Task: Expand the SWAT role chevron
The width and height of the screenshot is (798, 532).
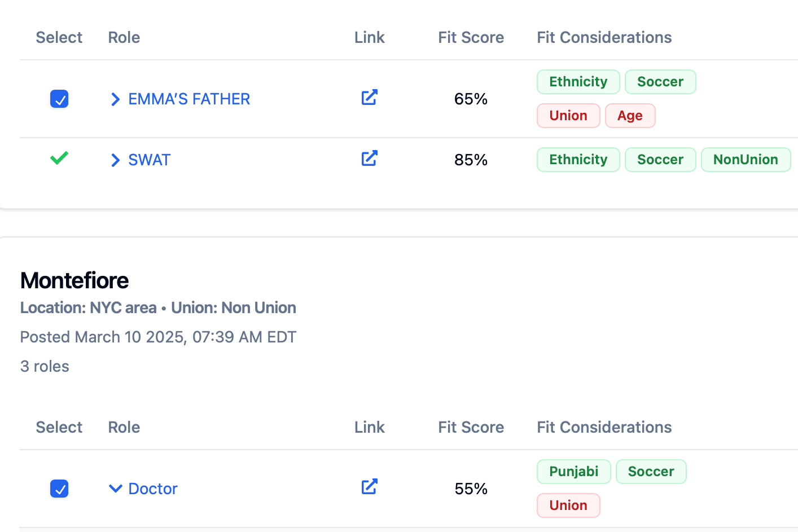Action: 115,160
